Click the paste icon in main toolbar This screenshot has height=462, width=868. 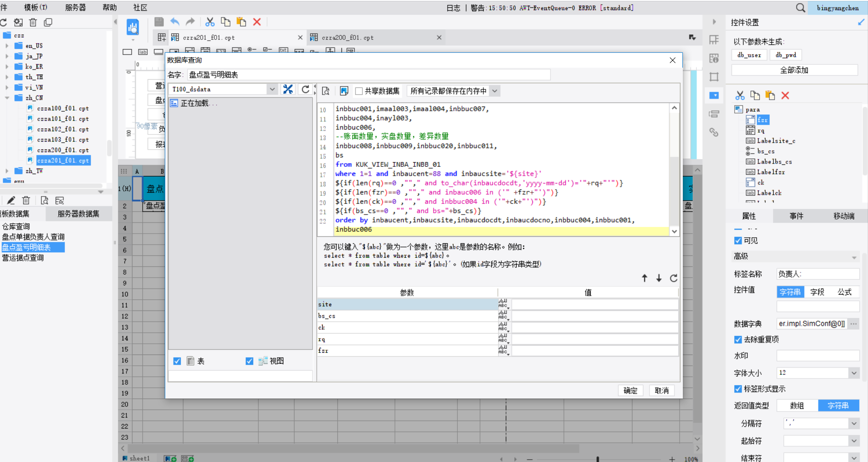(x=241, y=22)
